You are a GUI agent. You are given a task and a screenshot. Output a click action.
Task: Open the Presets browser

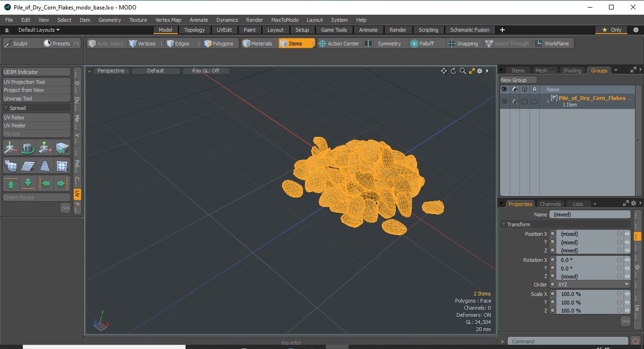point(62,44)
